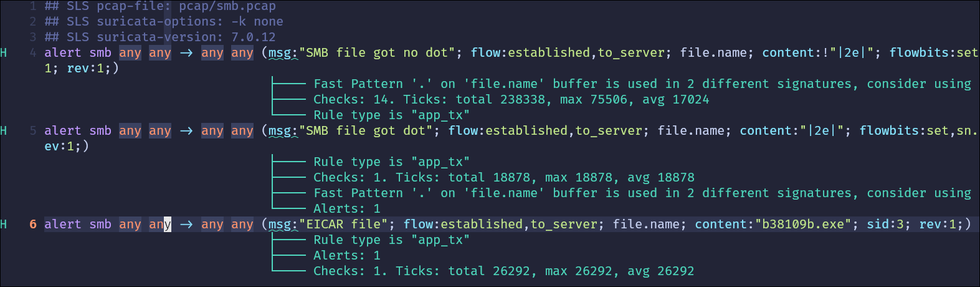The height and width of the screenshot is (287, 980).
Task: Select line number 6 in the gutter
Action: tap(33, 225)
